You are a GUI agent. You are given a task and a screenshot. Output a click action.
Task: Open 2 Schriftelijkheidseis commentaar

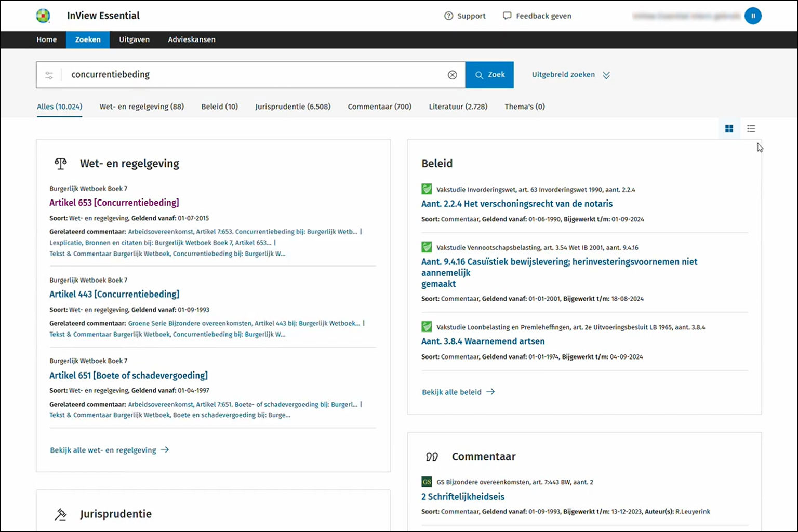pos(463,496)
